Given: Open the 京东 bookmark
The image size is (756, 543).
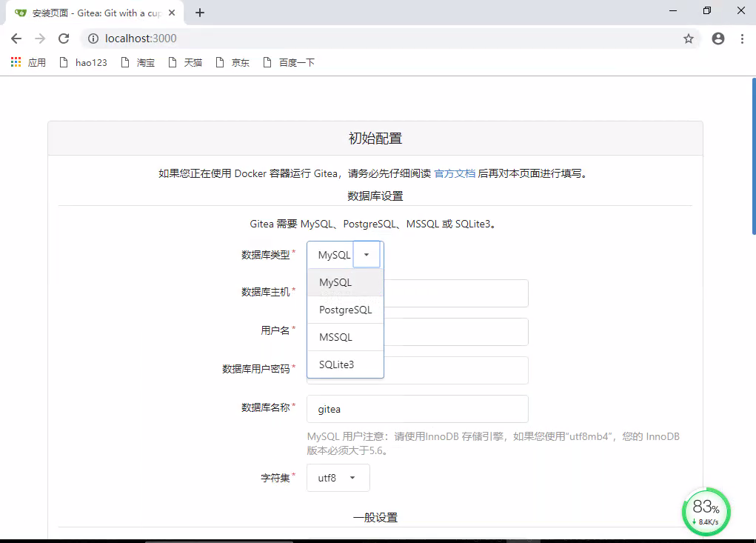Looking at the screenshot, I should (x=233, y=62).
